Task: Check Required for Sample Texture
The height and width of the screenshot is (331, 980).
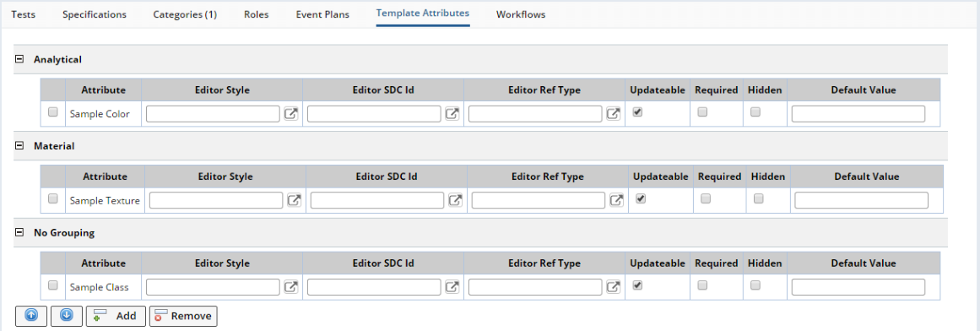Action: tap(706, 198)
